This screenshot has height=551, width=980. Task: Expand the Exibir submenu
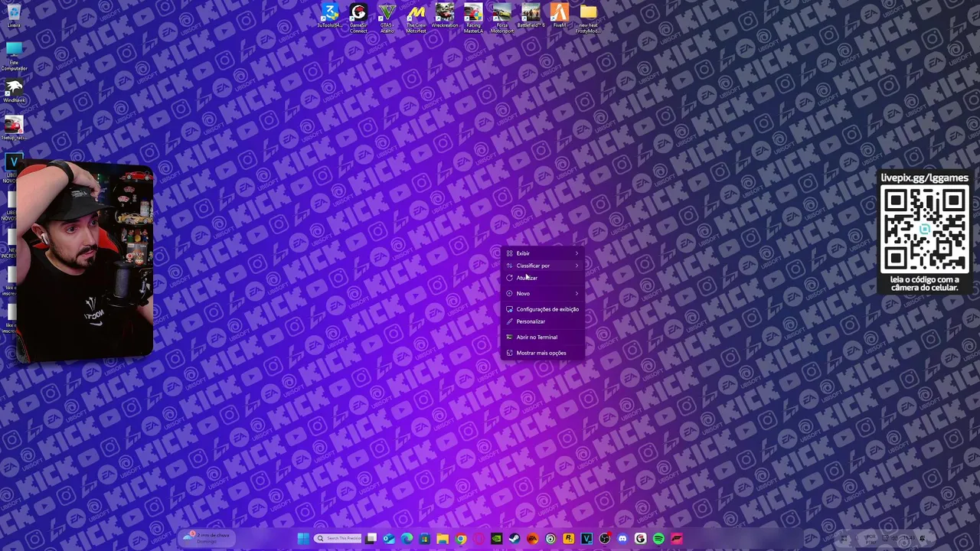click(x=543, y=253)
